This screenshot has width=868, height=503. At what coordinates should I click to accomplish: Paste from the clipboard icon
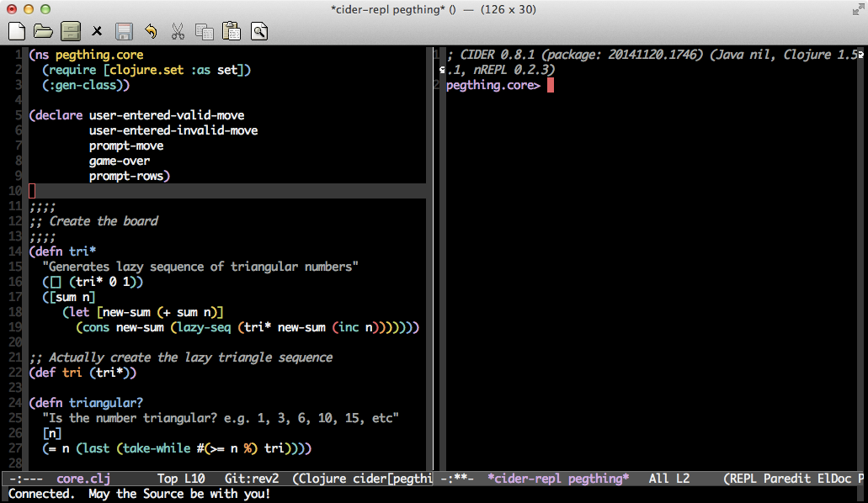click(x=232, y=32)
